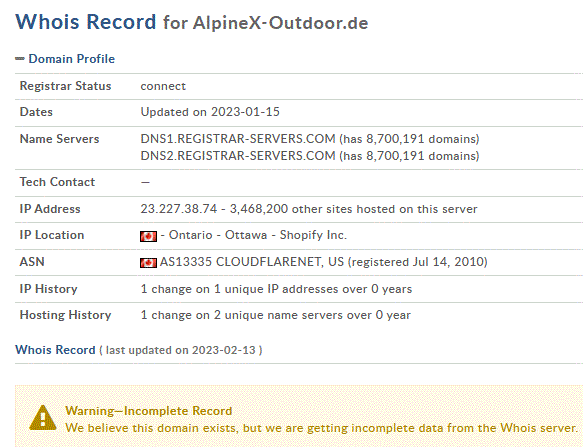
Task: Select the 'connect' registrar status value
Action: [163, 86]
